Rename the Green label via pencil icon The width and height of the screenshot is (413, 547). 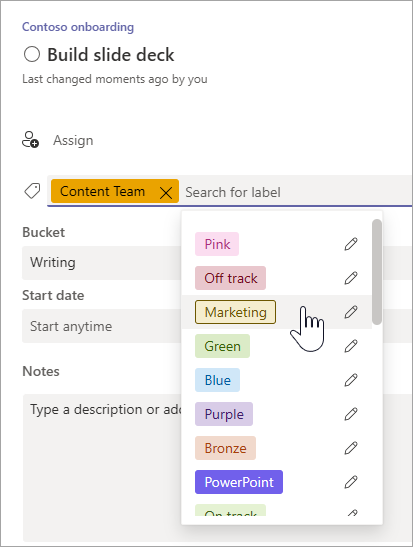(351, 346)
